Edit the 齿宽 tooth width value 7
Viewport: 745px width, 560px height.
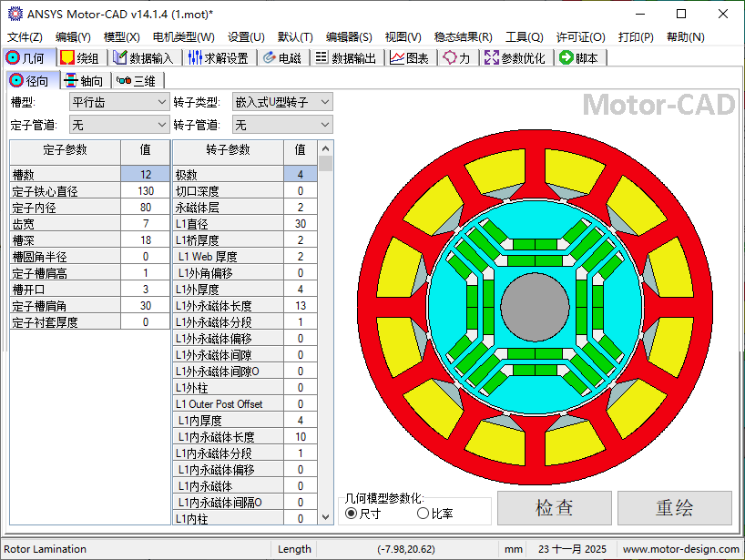(x=146, y=223)
